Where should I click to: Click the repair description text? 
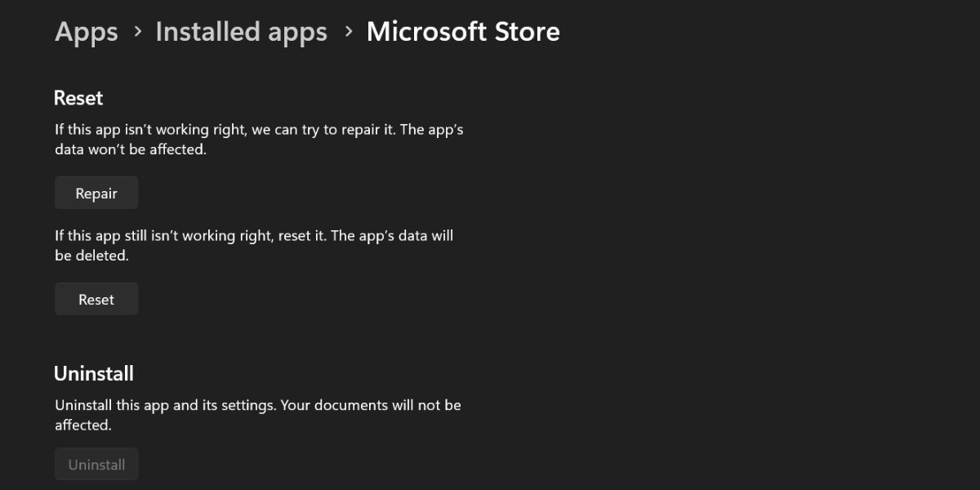coord(259,139)
